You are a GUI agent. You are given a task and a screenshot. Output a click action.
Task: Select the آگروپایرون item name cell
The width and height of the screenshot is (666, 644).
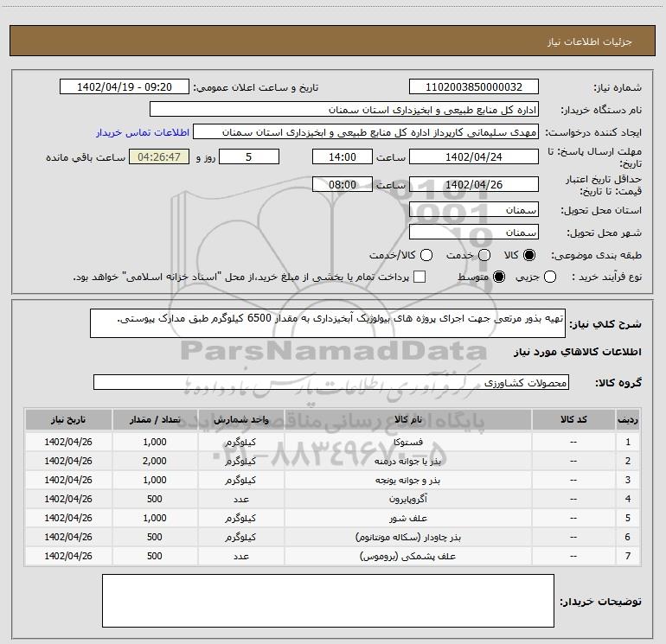click(407, 499)
